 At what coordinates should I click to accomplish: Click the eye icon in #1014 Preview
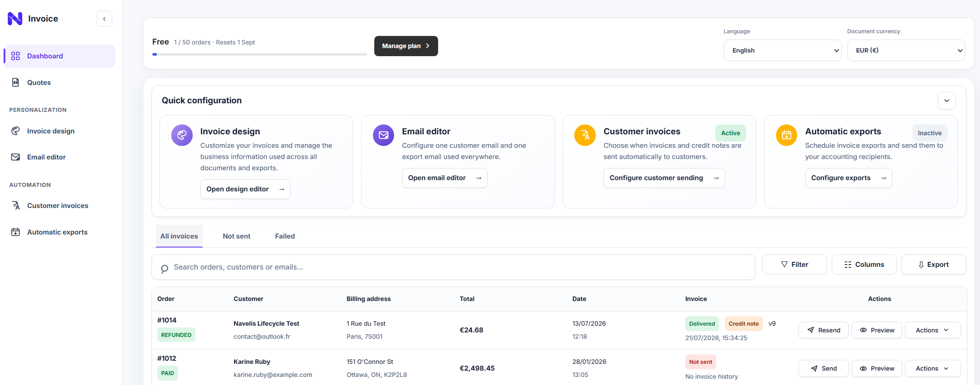(863, 330)
